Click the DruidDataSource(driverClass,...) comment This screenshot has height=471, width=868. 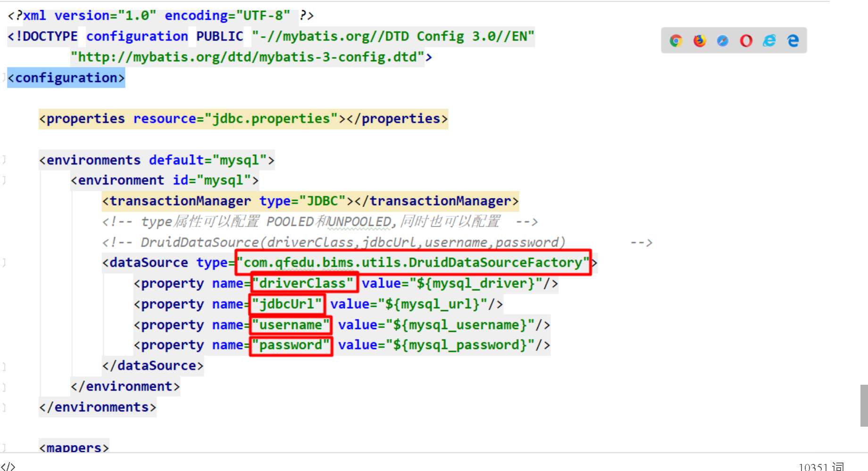tap(377, 242)
